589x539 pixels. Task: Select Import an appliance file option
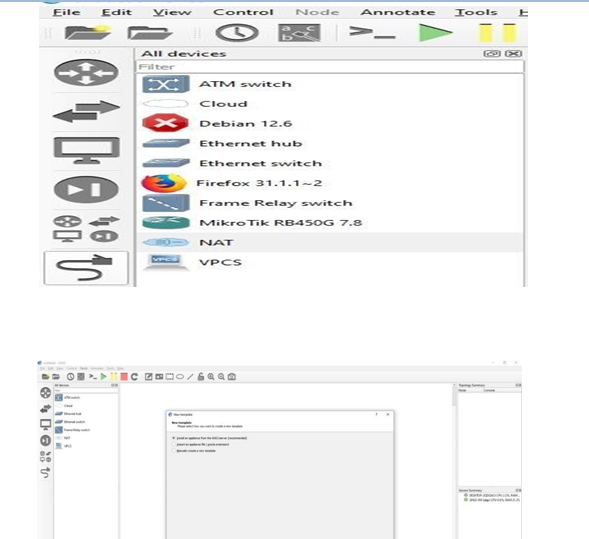point(201,444)
